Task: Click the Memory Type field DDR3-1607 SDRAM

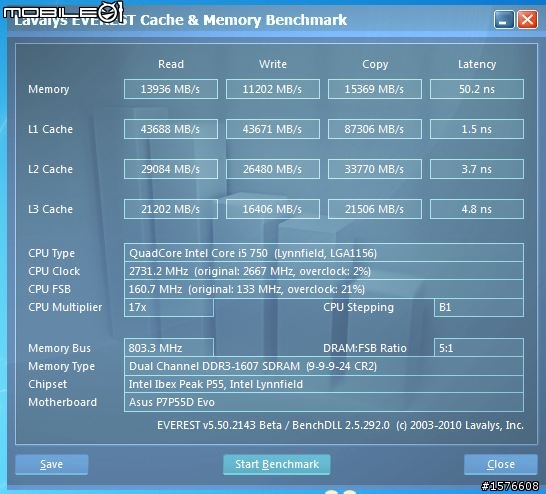Action: (x=324, y=366)
